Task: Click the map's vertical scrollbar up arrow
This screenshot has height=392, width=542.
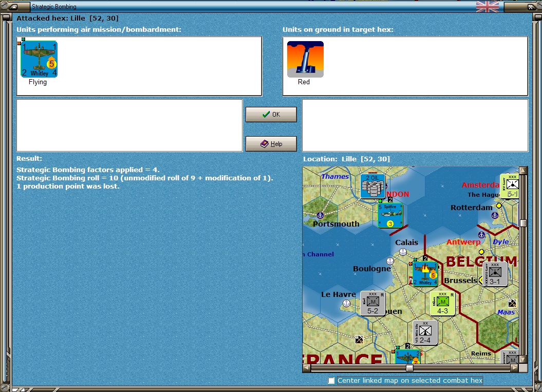Action: click(x=523, y=171)
